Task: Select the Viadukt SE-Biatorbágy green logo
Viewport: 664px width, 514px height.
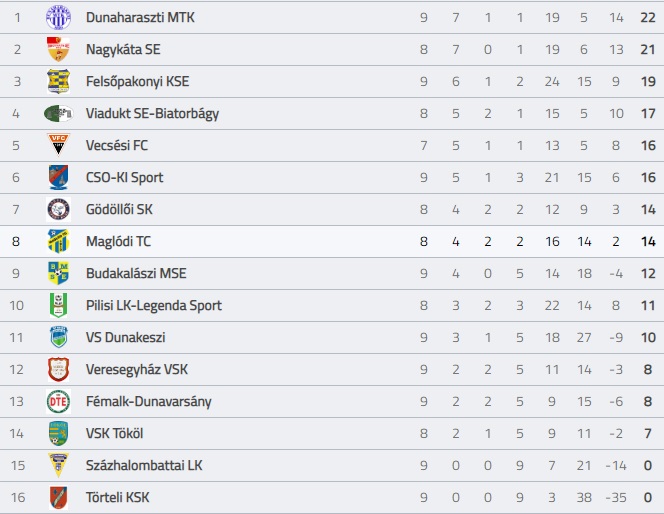Action: (58, 113)
